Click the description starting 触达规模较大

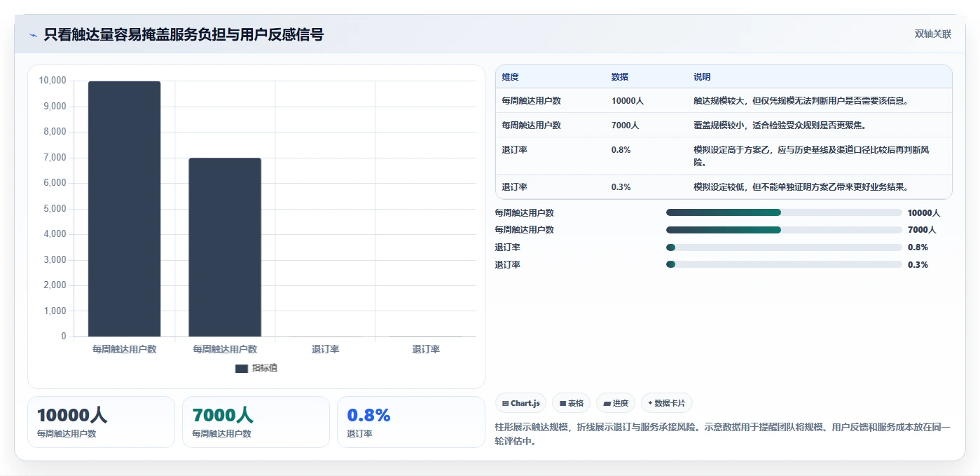[801, 101]
